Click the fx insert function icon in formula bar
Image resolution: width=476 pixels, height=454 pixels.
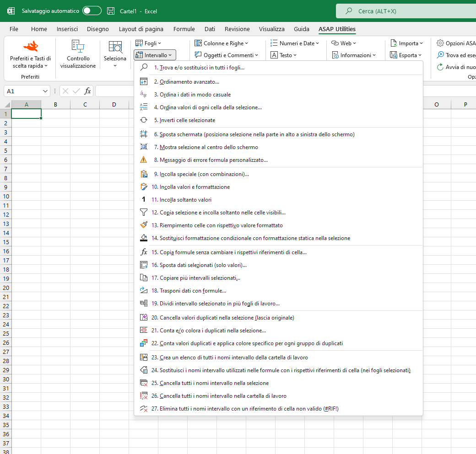[x=87, y=91]
